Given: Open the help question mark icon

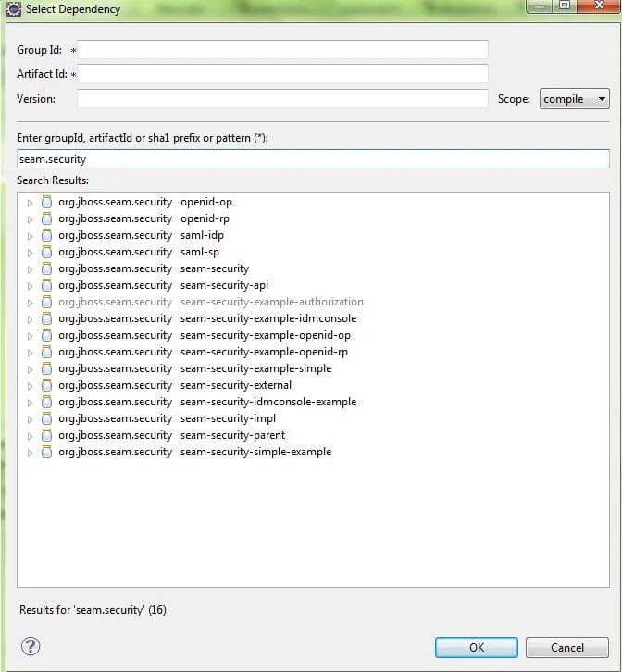Looking at the screenshot, I should [31, 646].
